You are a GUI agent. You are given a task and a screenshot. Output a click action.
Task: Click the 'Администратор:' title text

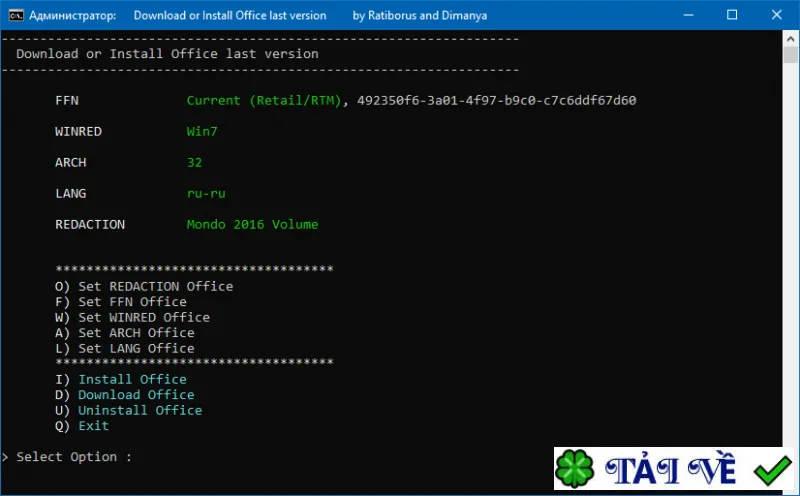(72, 15)
